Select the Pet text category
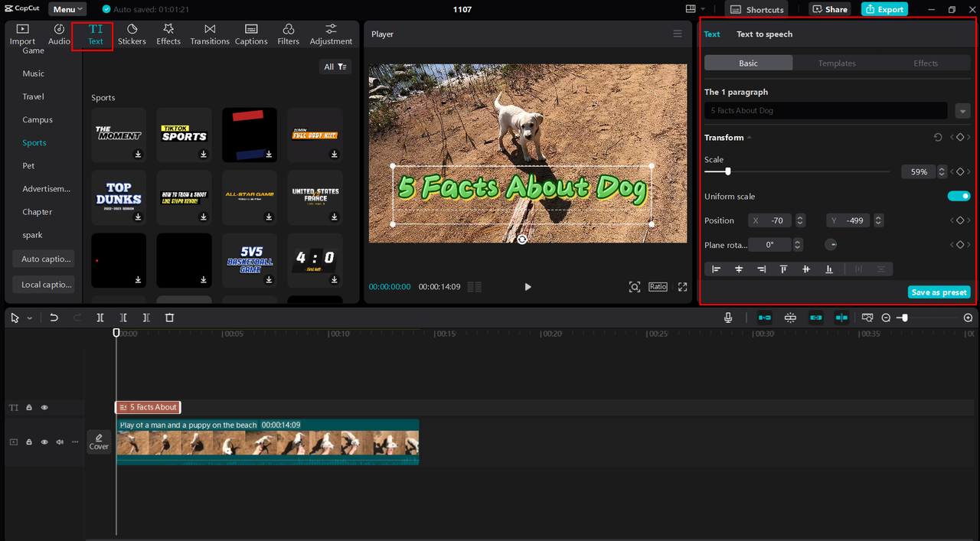This screenshot has width=980, height=541. [28, 165]
